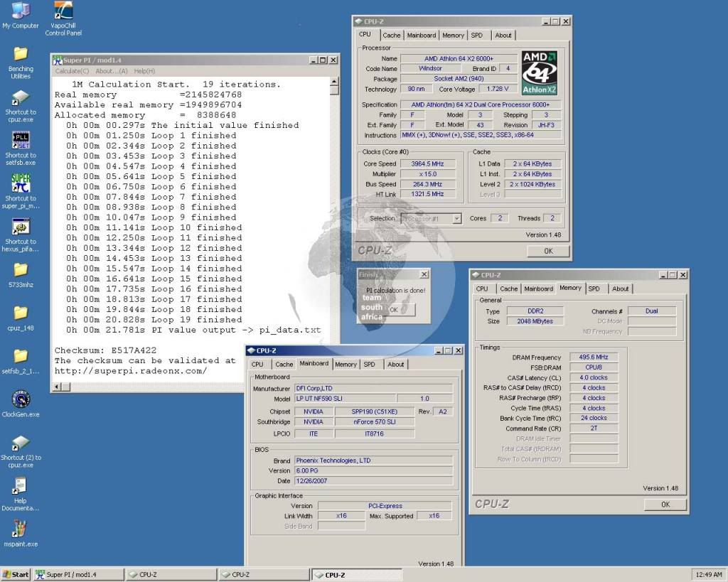Viewport: 728px width, 582px height.
Task: Click the BIOS Date value 12/26/2007
Action: tap(373, 481)
